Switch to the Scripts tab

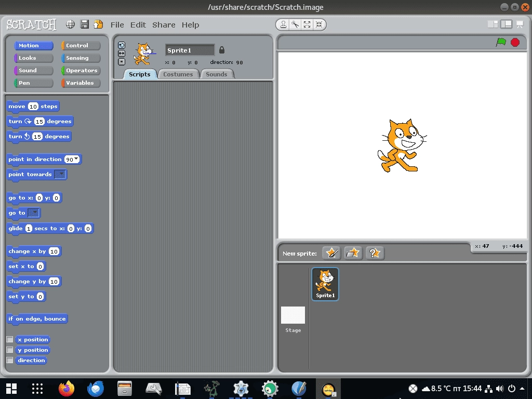point(139,74)
